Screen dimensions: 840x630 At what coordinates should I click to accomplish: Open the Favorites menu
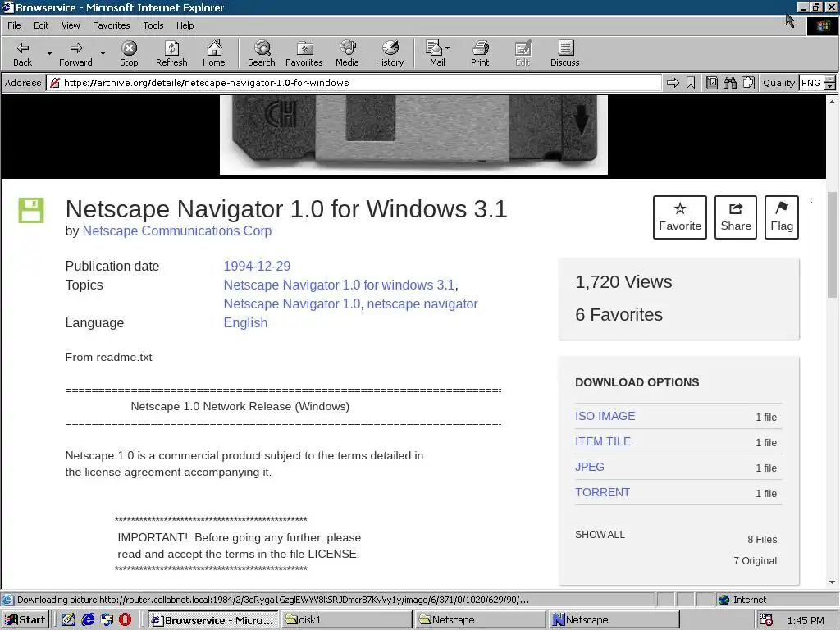pos(111,25)
